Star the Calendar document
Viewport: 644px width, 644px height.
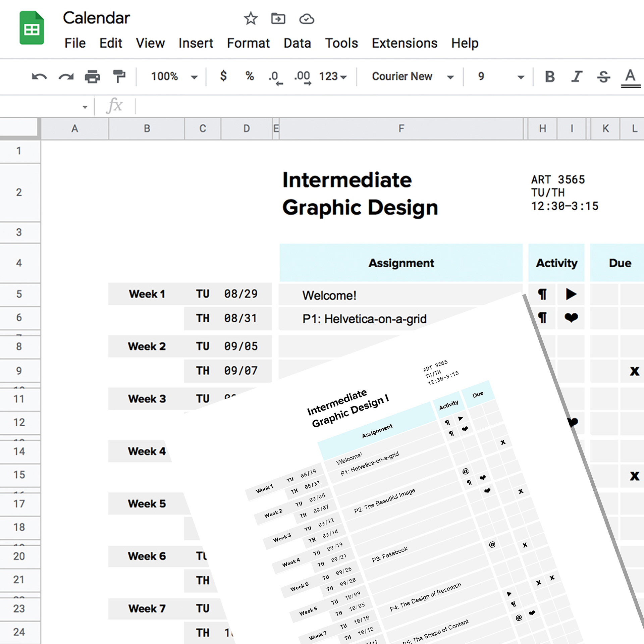(251, 18)
